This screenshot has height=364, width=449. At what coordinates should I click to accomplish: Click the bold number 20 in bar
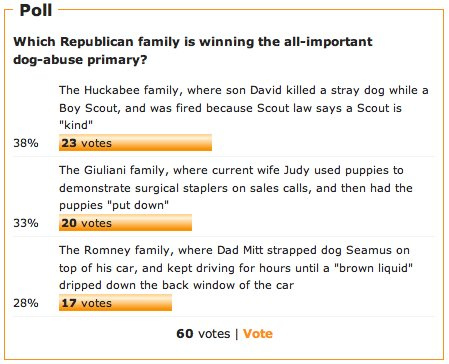coord(69,223)
